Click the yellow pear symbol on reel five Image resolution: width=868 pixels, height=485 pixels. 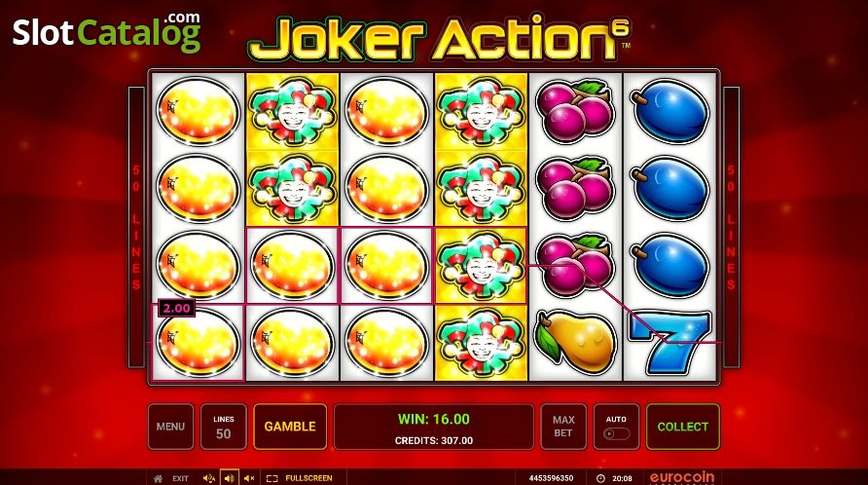point(575,341)
